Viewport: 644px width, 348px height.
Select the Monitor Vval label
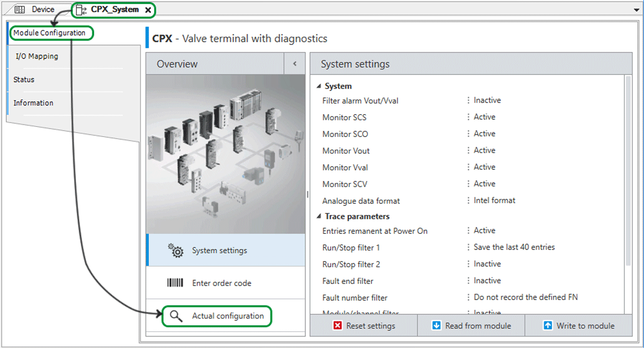[345, 168]
